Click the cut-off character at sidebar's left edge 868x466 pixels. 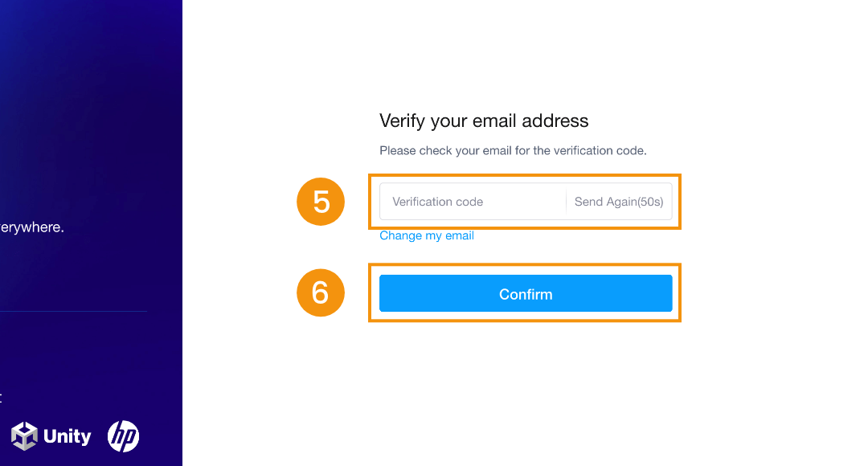(1, 398)
